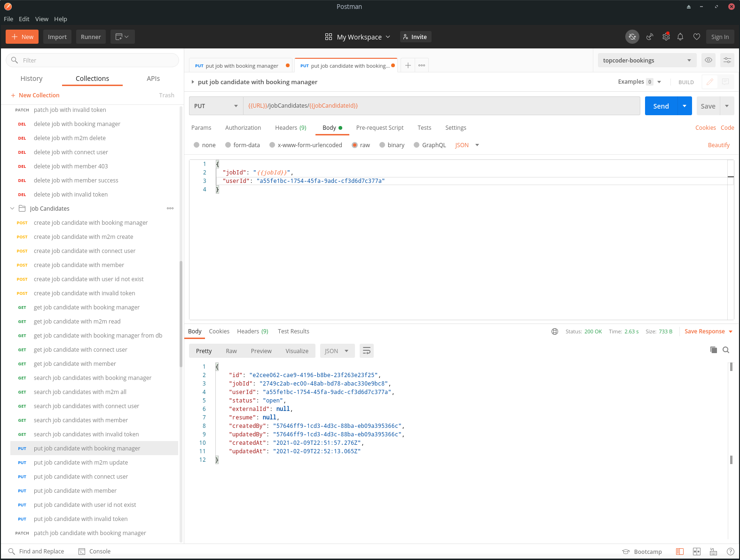This screenshot has width=740, height=560.
Task: Click the sync status icon
Action: coord(632,37)
